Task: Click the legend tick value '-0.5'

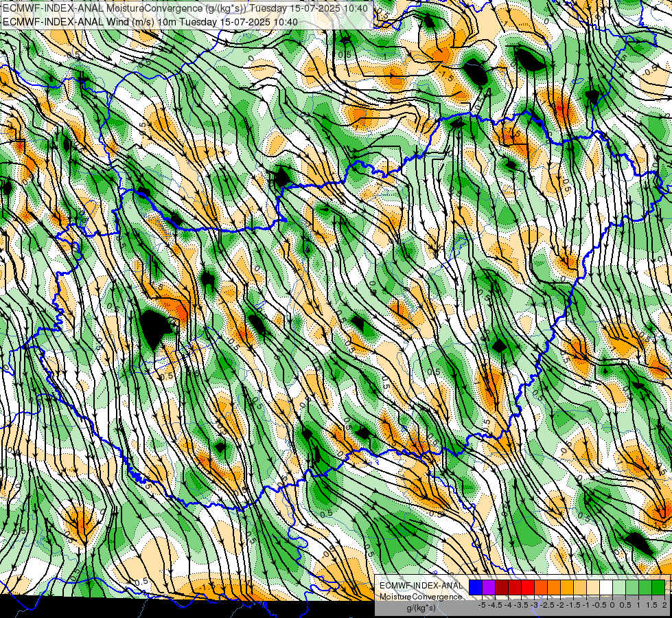Action: [x=599, y=605]
